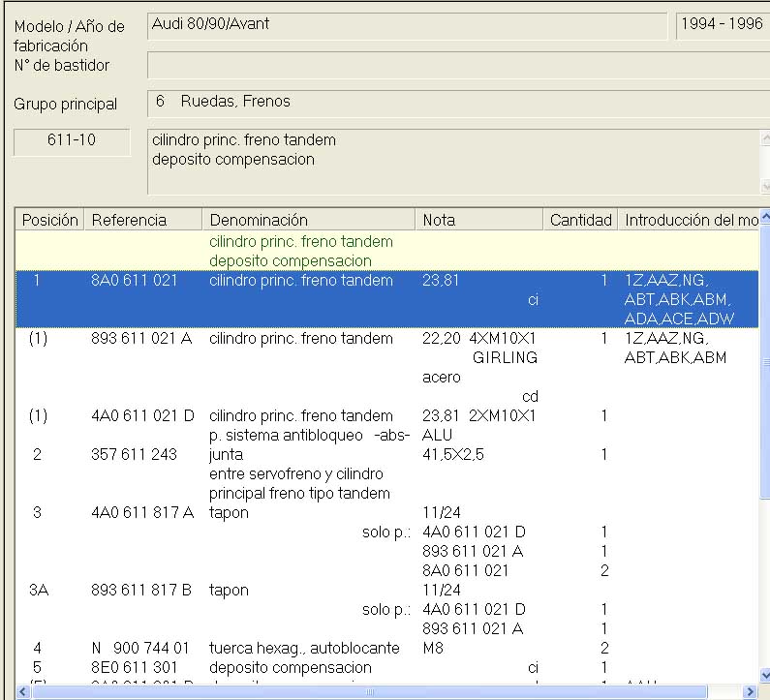Click the green heading cilindro princ. freno tandem
Image resolution: width=770 pixels, height=700 pixels.
point(301,241)
